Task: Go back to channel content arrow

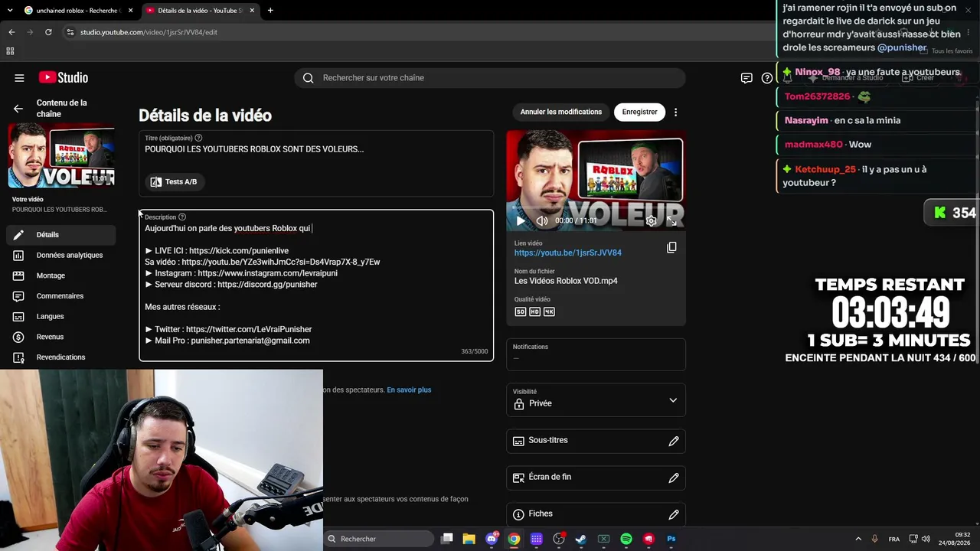Action: [x=18, y=109]
